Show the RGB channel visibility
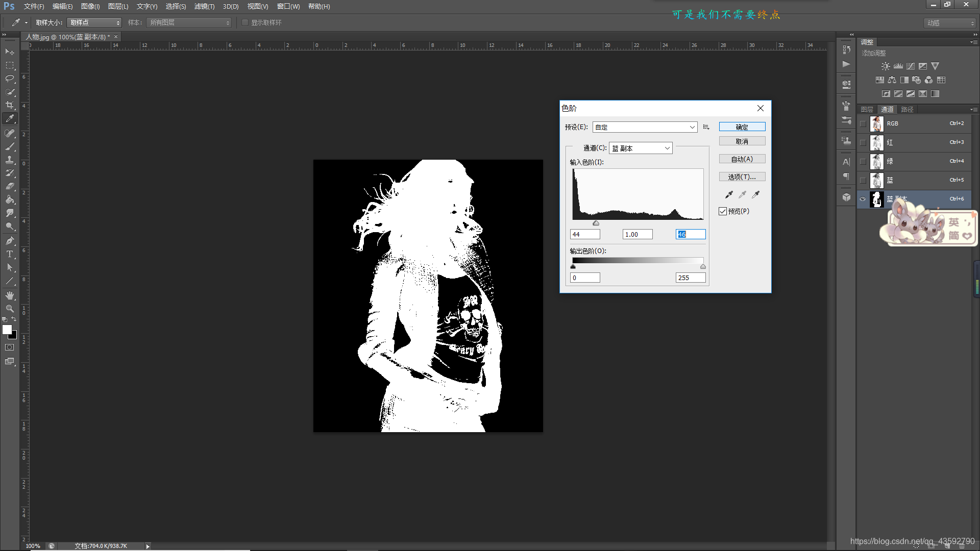Image resolution: width=980 pixels, height=551 pixels. pos(863,123)
